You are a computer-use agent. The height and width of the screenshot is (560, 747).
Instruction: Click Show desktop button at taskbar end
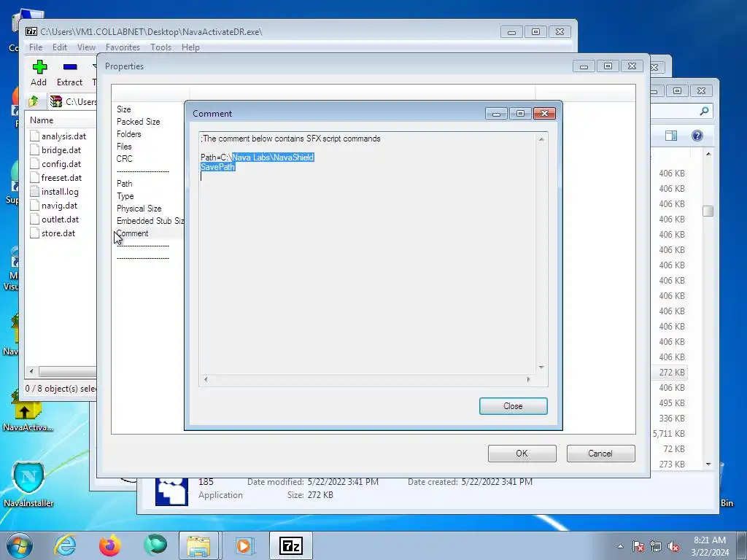742,545
